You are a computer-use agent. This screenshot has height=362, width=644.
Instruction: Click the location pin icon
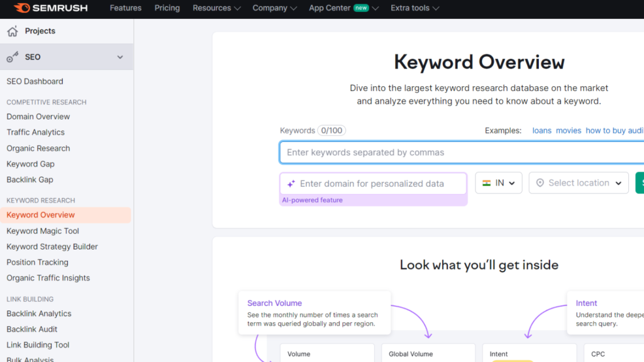click(540, 183)
